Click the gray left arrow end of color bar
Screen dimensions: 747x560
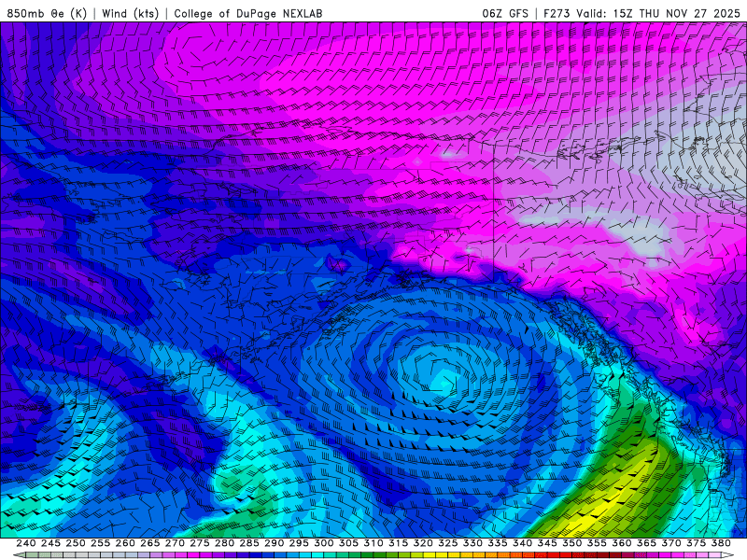click(x=20, y=554)
